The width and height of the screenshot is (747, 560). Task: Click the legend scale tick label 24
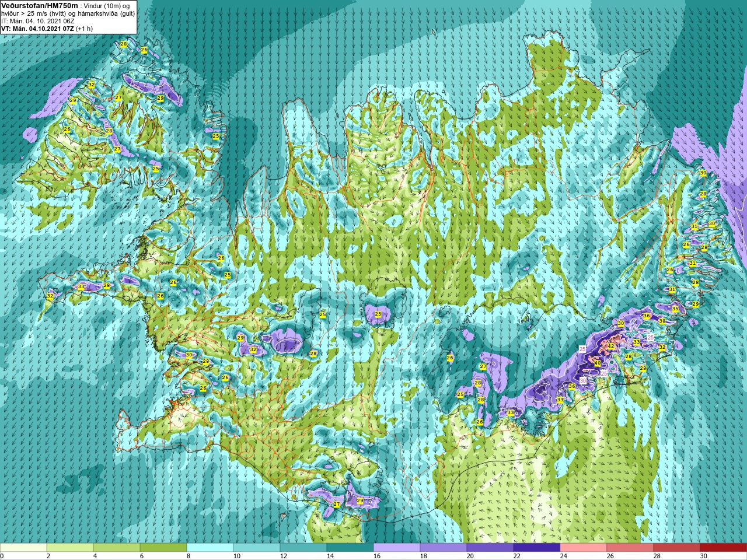pyautogui.click(x=564, y=556)
